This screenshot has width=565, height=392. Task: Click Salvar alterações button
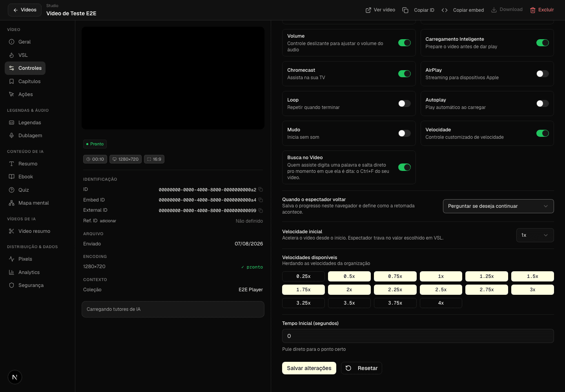309,368
